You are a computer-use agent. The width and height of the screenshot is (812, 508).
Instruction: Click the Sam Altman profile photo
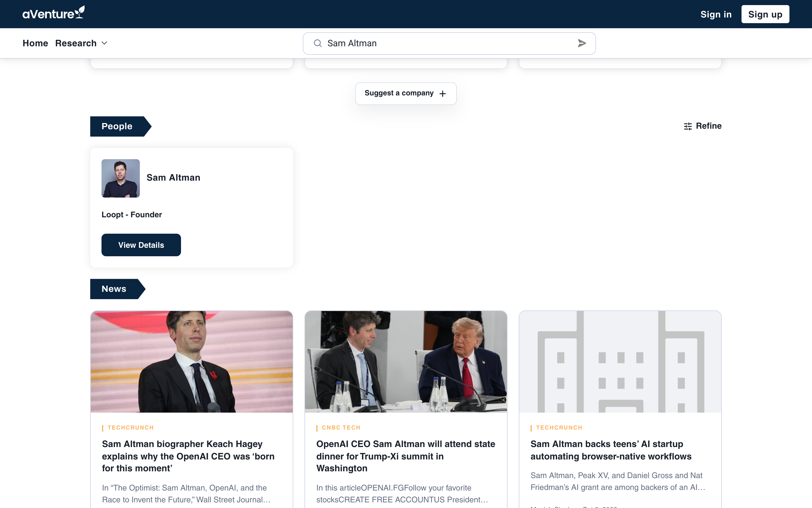pos(120,178)
